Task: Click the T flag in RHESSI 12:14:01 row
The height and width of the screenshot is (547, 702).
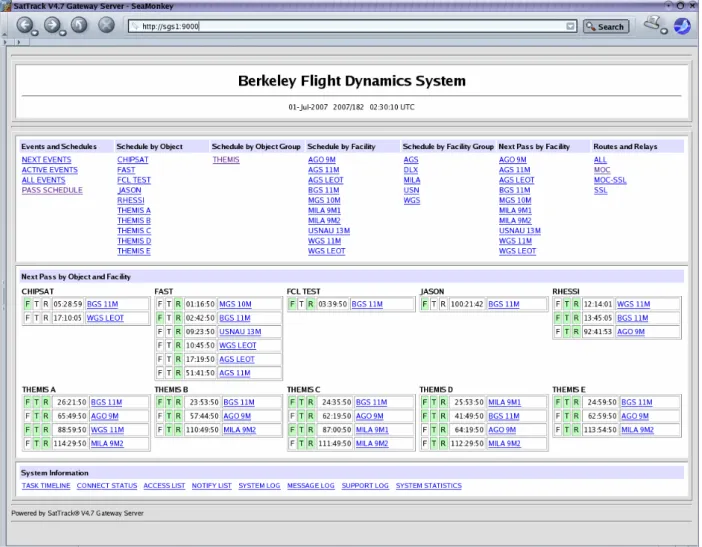Action: point(567,304)
